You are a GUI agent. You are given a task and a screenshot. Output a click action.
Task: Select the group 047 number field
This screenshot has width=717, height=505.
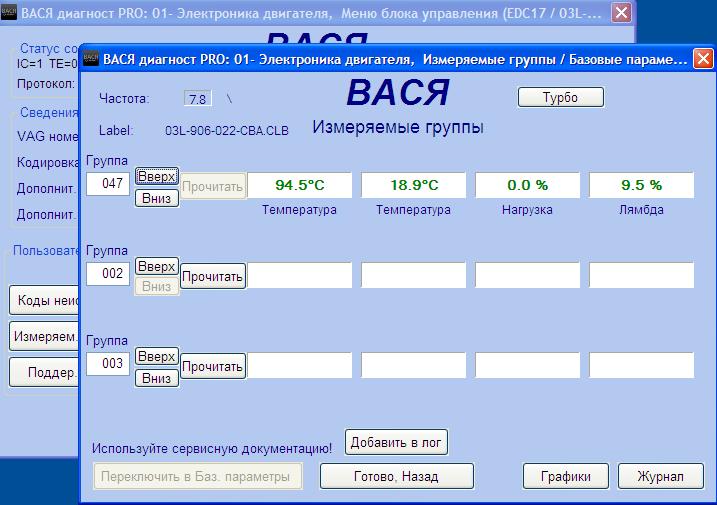[108, 184]
